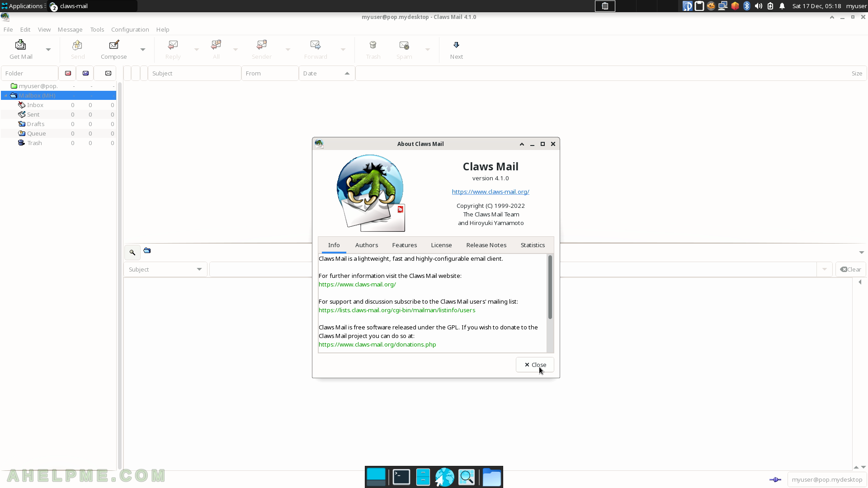This screenshot has width=868, height=488.
Task: Open notifications bell in system tray
Action: pyautogui.click(x=782, y=6)
